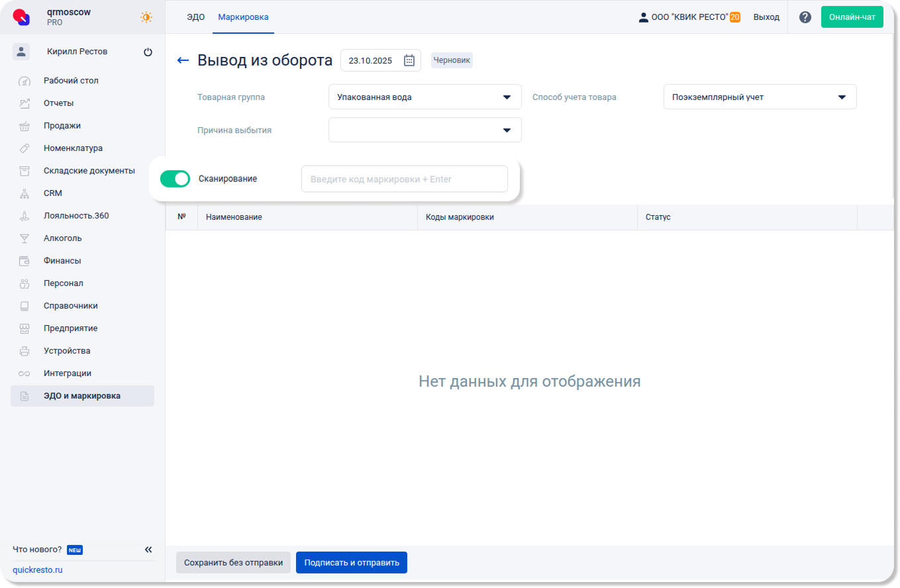
Task: Collapse the sidebar with double chevron icon
Action: pyautogui.click(x=148, y=550)
